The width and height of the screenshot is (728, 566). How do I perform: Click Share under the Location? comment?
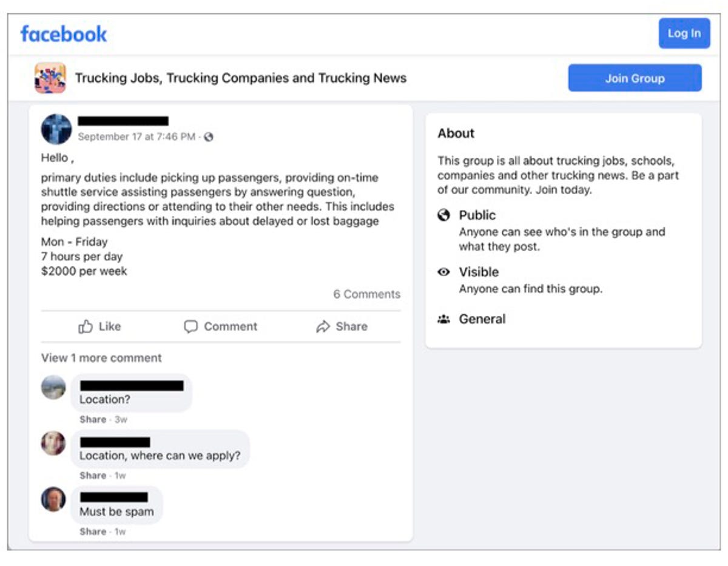point(93,419)
